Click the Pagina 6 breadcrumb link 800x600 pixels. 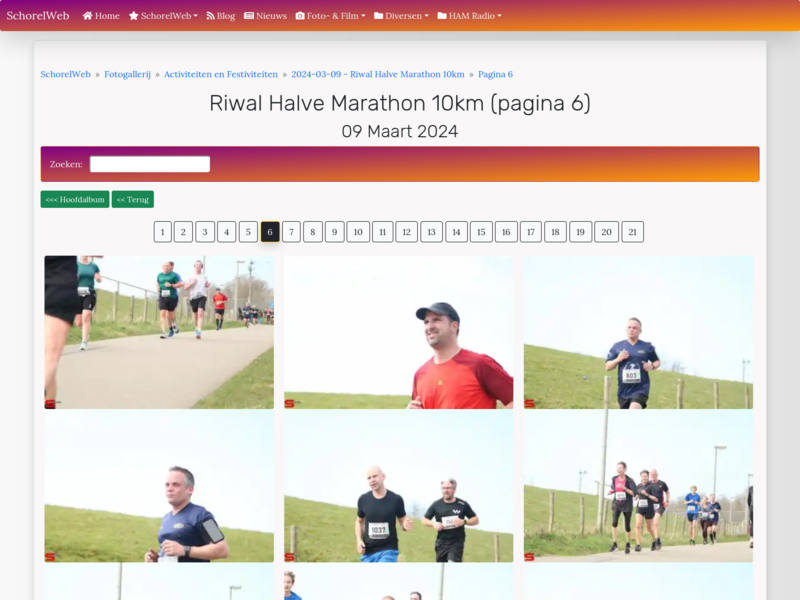[495, 74]
